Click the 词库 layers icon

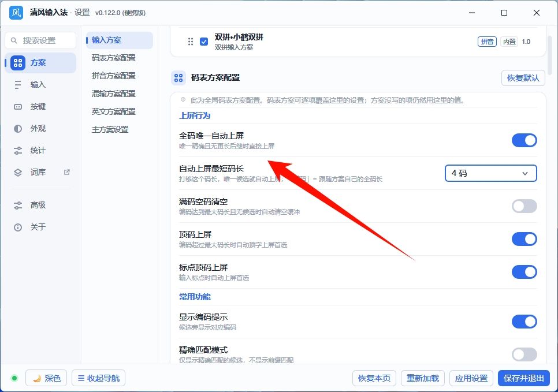pos(18,173)
